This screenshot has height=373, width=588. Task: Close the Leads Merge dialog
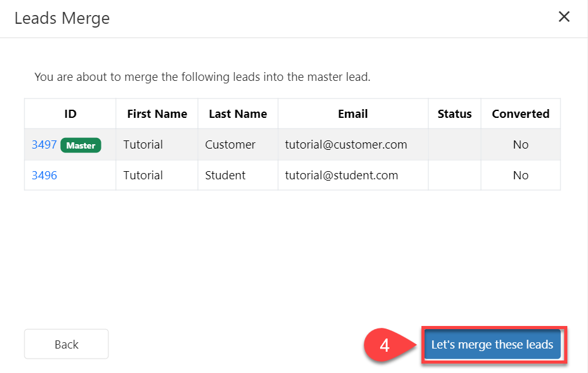pos(564,17)
